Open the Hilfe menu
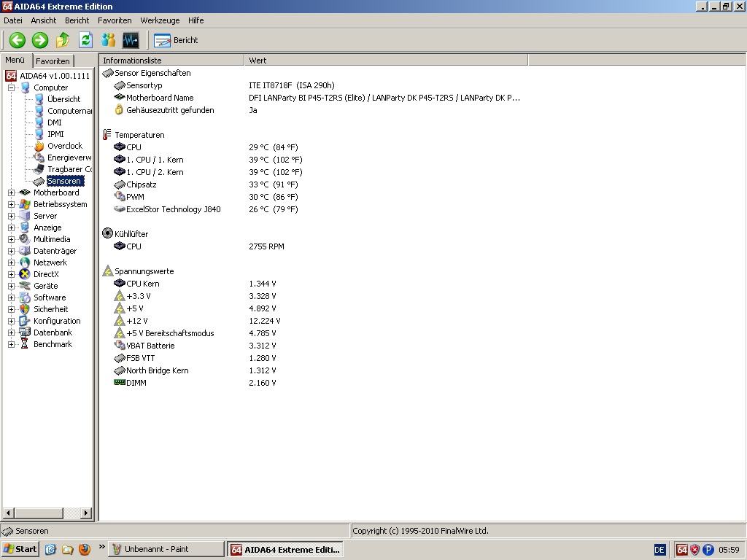Image resolution: width=747 pixels, height=560 pixels. [x=196, y=20]
